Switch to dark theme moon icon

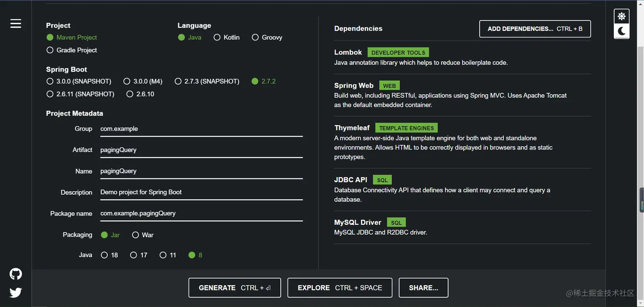point(621,31)
